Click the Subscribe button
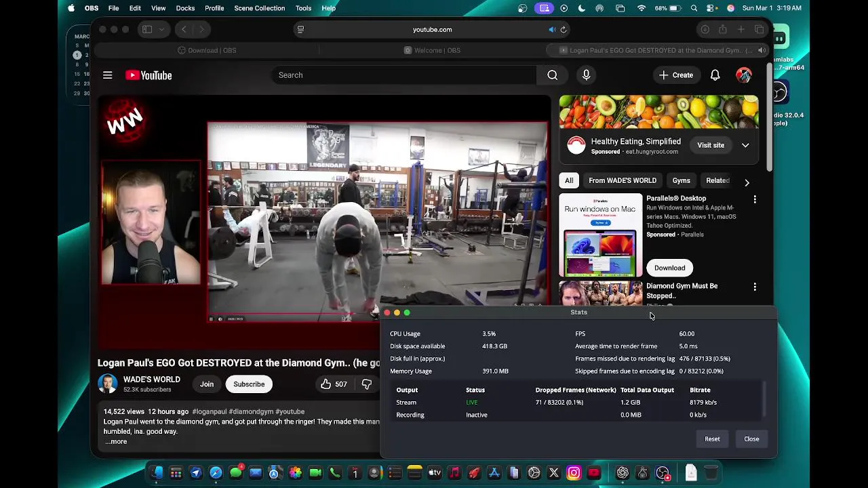This screenshot has height=488, width=868. 249,384
